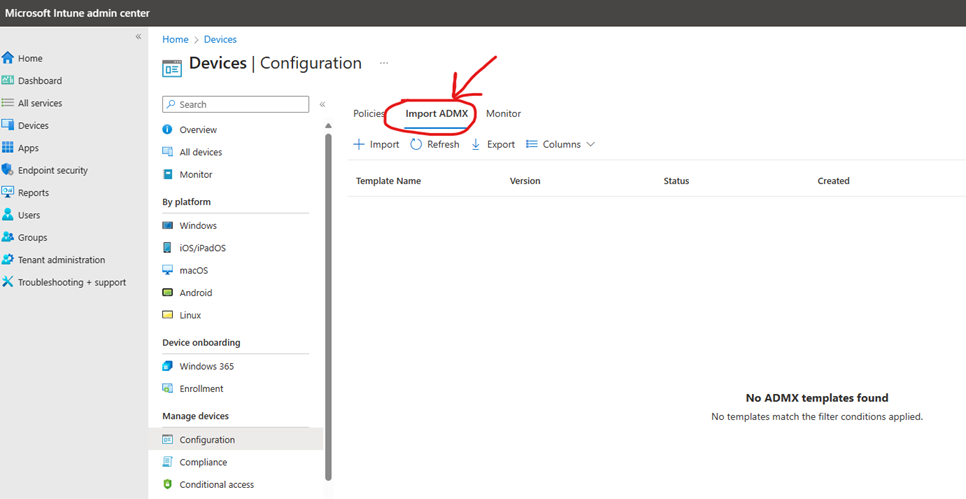The height and width of the screenshot is (499, 966).
Task: Open Tenant administration
Action: click(62, 259)
